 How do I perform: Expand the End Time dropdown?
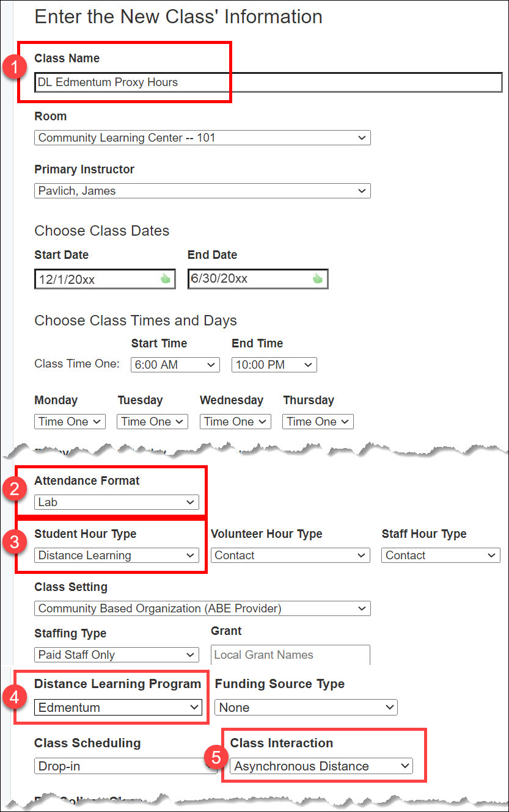pos(274,365)
